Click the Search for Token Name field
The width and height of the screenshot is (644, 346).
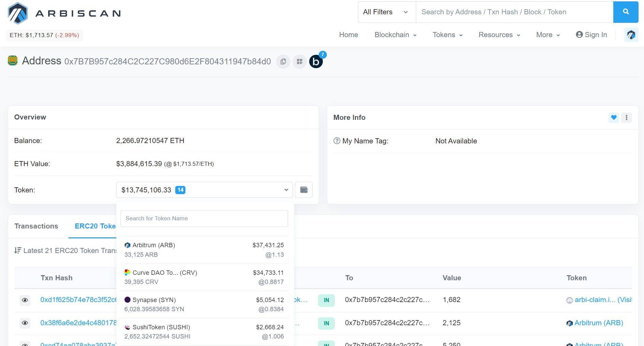click(204, 218)
